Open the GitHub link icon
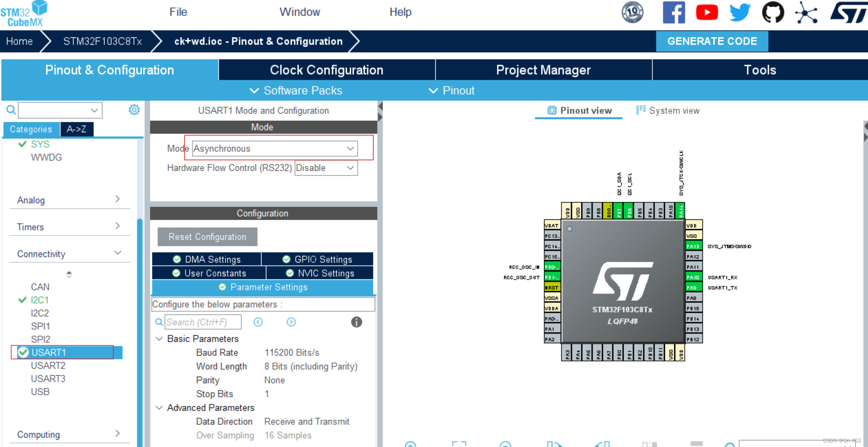The height and width of the screenshot is (447, 868). click(773, 12)
